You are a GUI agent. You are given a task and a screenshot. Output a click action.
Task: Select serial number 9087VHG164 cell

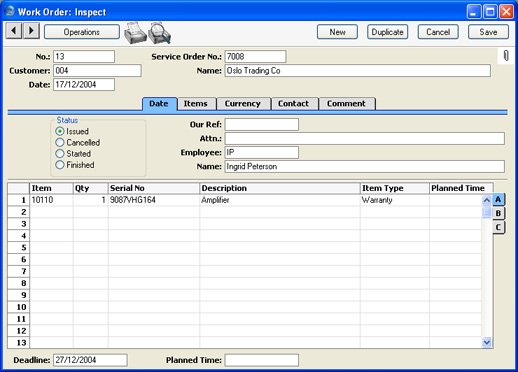tap(154, 200)
